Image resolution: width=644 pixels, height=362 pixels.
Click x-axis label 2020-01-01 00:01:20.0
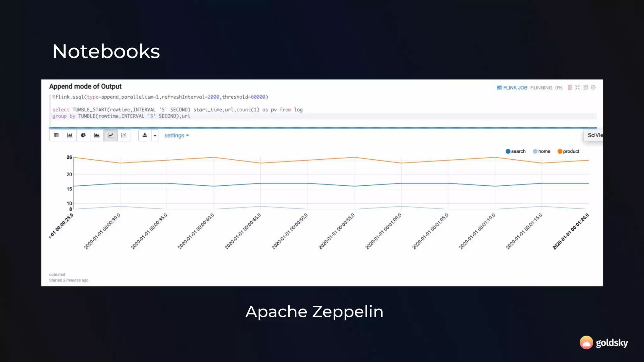pyautogui.click(x=571, y=231)
